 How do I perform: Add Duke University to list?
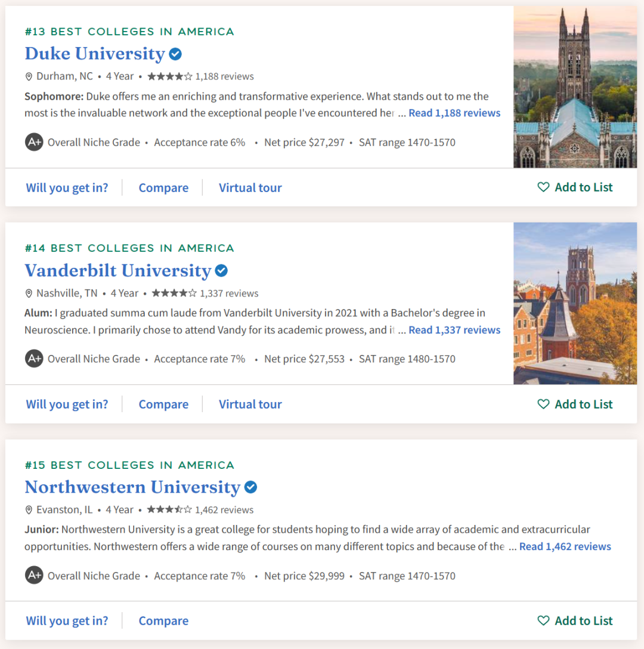575,187
